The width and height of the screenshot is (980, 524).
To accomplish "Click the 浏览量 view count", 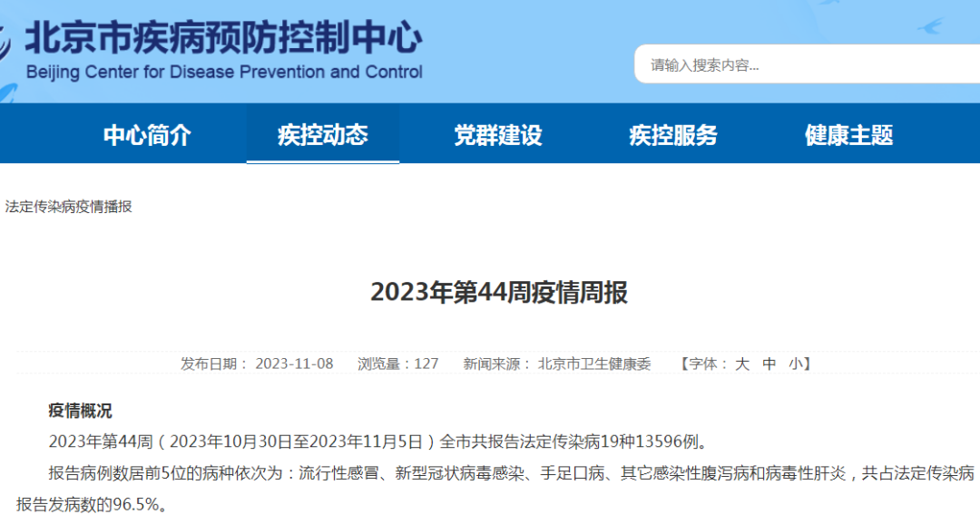I will [397, 364].
